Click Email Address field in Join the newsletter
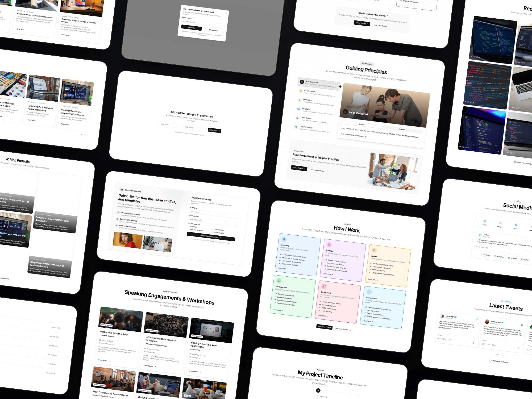Viewport: 532px width, 399px height. 213,222
